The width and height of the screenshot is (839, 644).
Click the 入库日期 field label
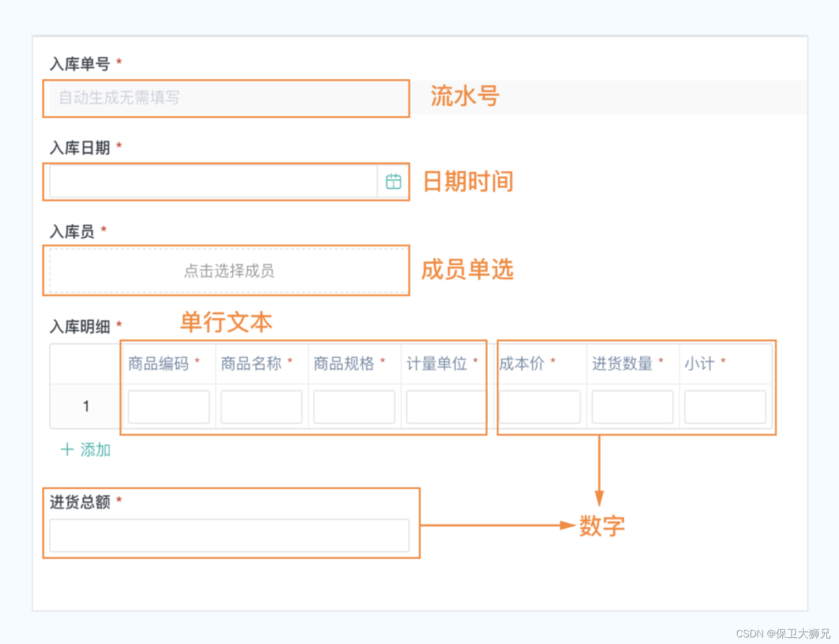80,148
